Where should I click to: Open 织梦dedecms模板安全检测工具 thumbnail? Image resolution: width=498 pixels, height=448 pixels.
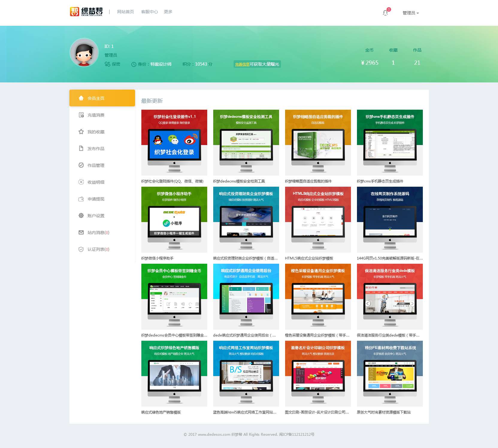click(246, 143)
